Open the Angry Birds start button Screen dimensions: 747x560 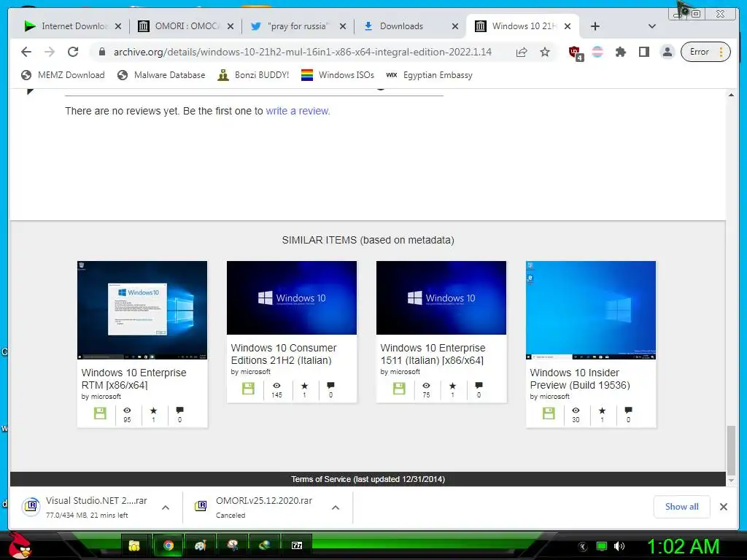point(20,545)
